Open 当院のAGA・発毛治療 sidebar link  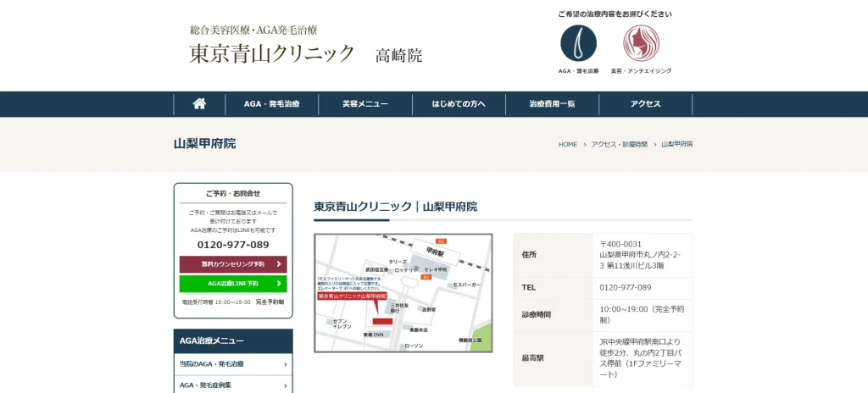(x=233, y=364)
